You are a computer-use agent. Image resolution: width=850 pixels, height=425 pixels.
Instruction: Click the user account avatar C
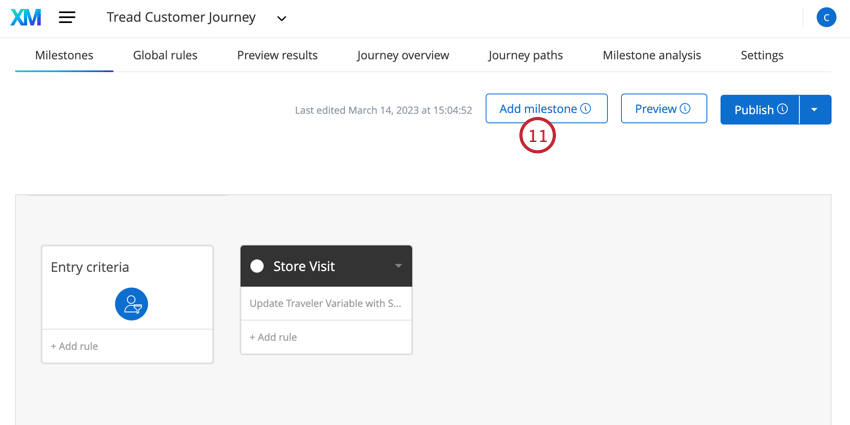pos(826,18)
